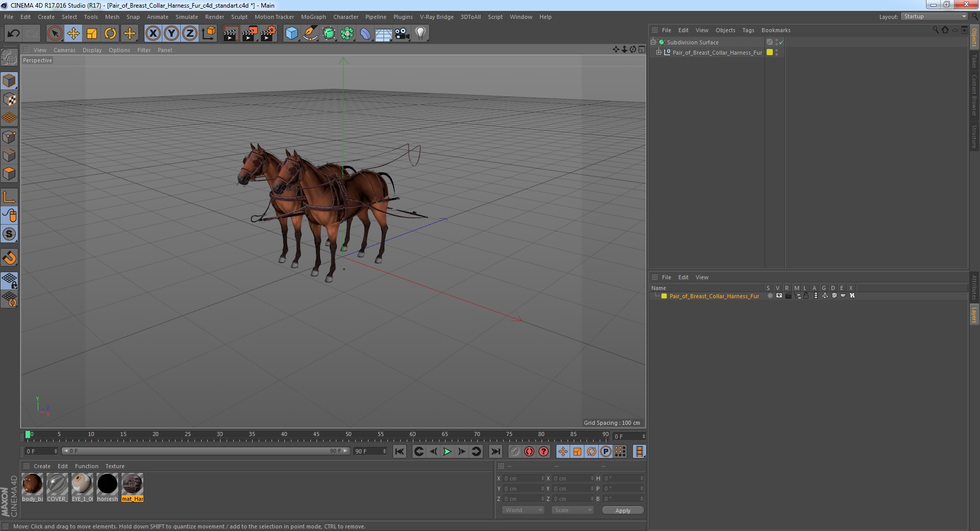This screenshot has height=531, width=980.
Task: Select Points mode in left sidebar
Action: [9, 137]
